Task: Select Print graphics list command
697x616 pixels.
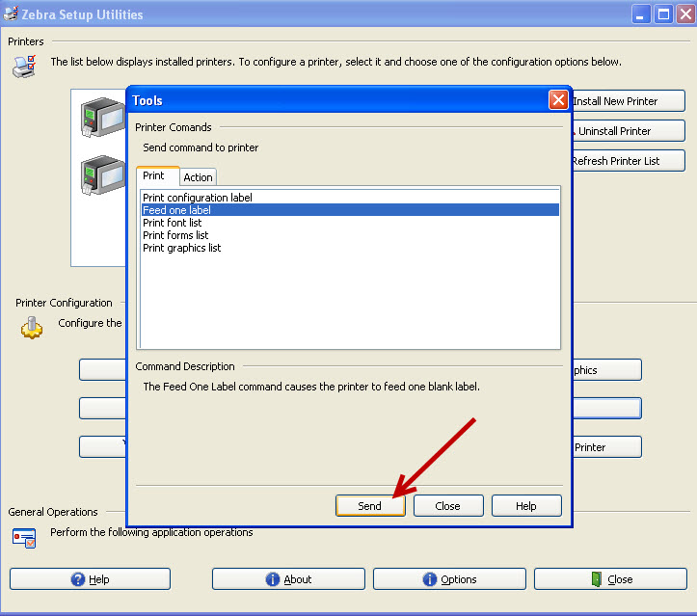Action: (x=181, y=248)
